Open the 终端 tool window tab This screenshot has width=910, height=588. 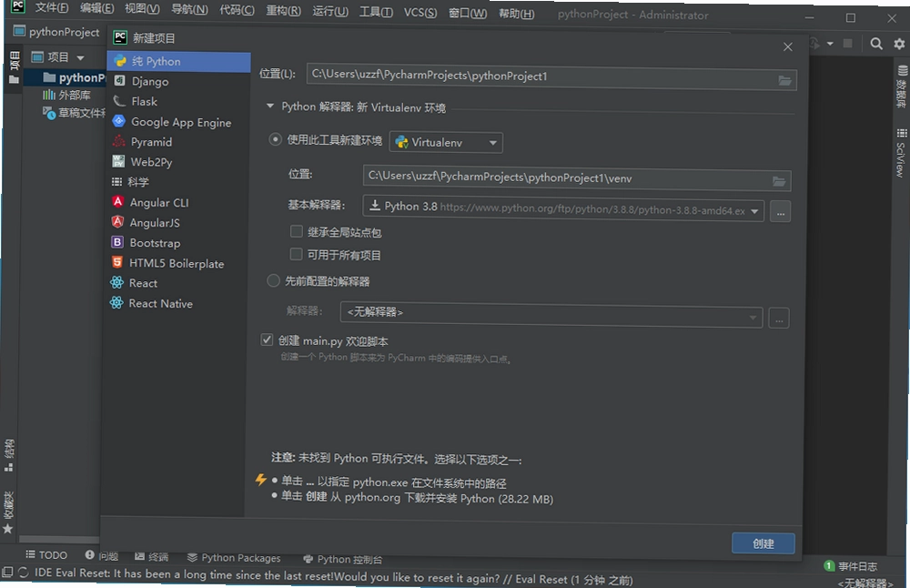(151, 557)
